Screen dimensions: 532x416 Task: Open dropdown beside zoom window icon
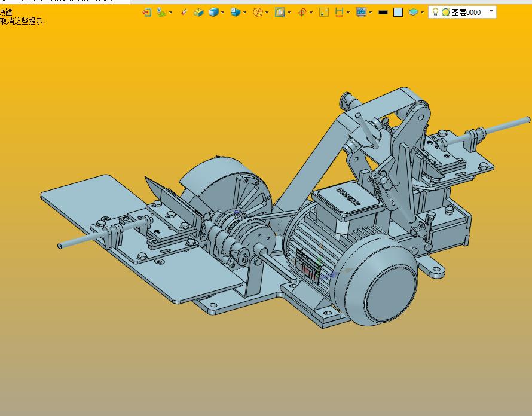(289, 13)
